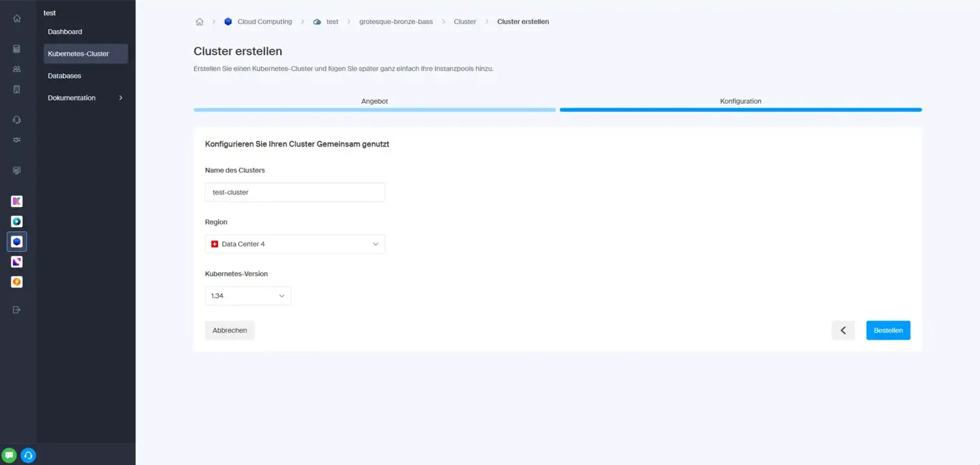Click the logout icon at the sidebar bottom
The height and width of the screenshot is (465, 980).
tap(17, 309)
